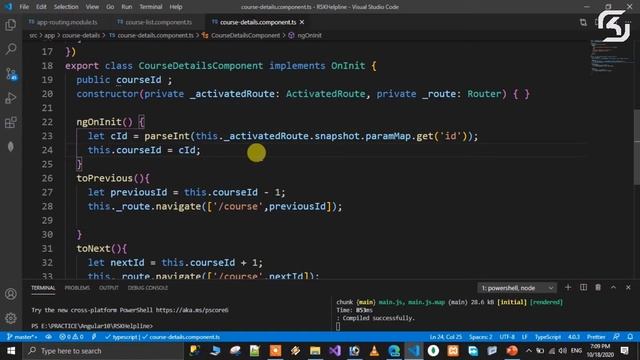The height and width of the screenshot is (360, 640).
Task: Open the Source Control view
Action: point(11,74)
